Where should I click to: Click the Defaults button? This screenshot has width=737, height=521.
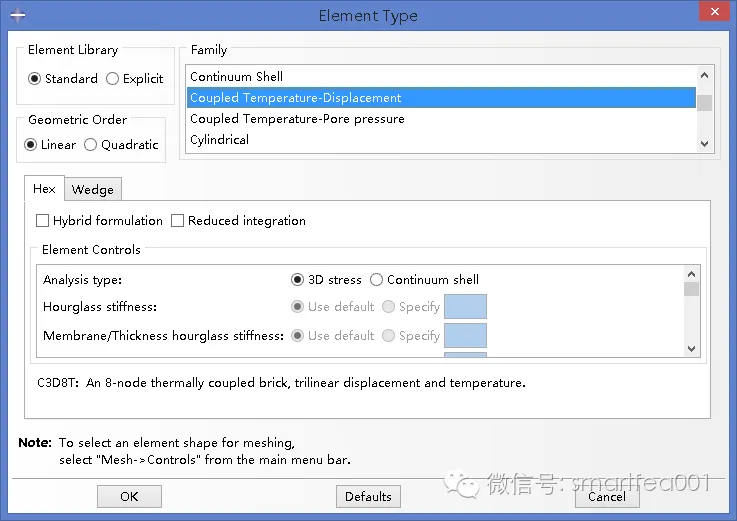click(x=368, y=497)
